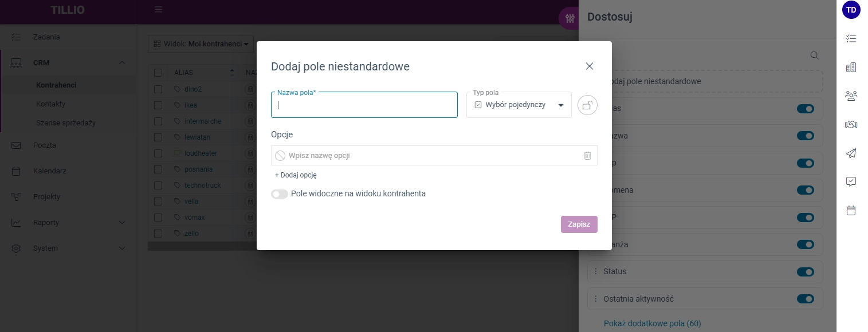Screen dimensions: 868x332
Task: Click the icon beside loudheater
Action: [177, 153]
